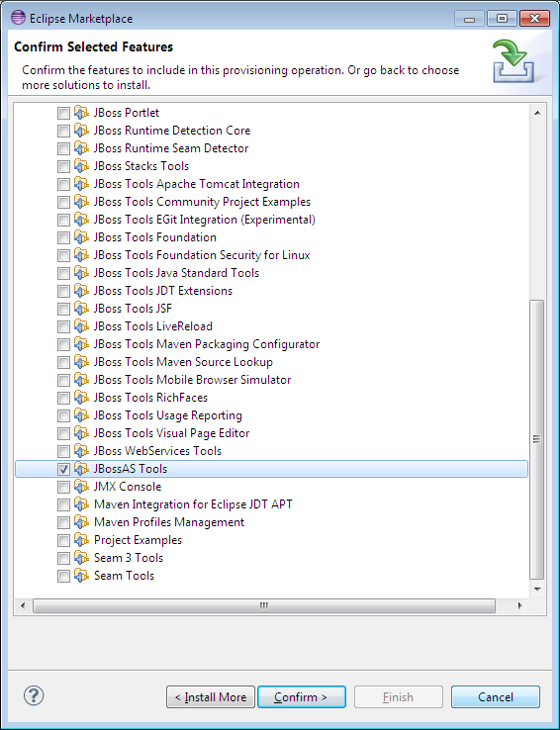Uncheck the JBossAS Tools checkbox
560x730 pixels.
(x=63, y=469)
